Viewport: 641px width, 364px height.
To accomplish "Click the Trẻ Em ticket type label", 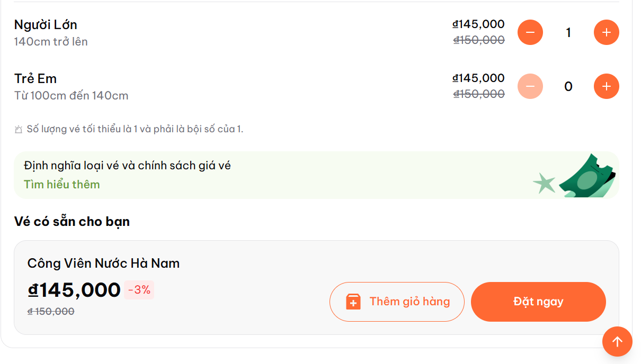I will [x=35, y=78].
